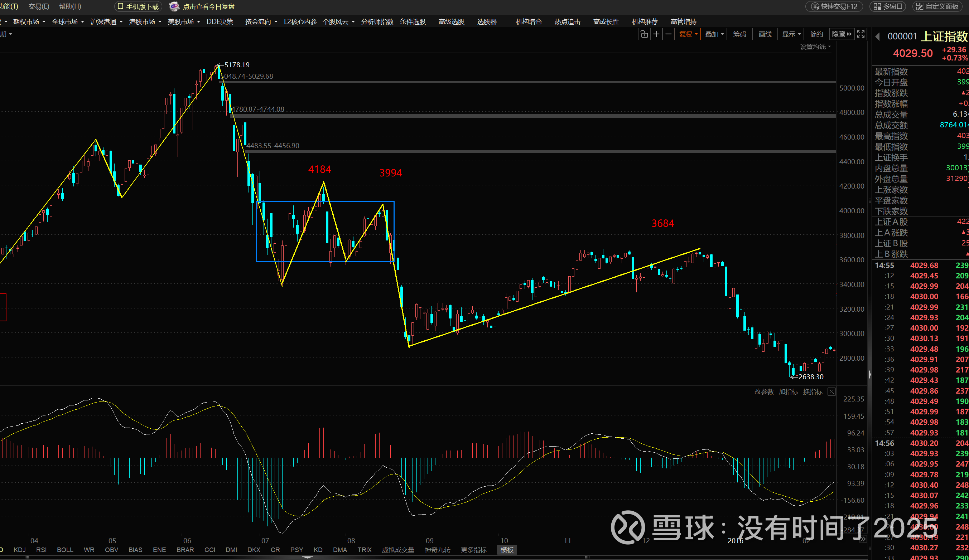
Task: Open the multi-window 多窗口 button
Action: [x=887, y=6]
